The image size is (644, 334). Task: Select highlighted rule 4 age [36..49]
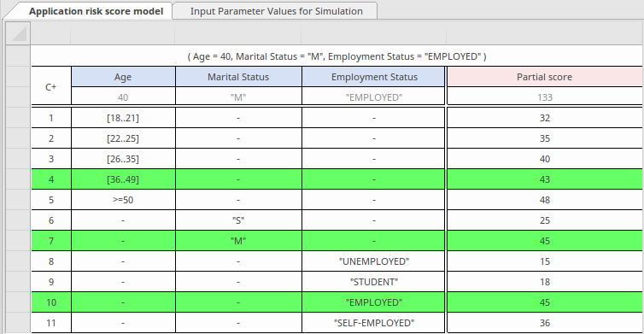coord(123,179)
